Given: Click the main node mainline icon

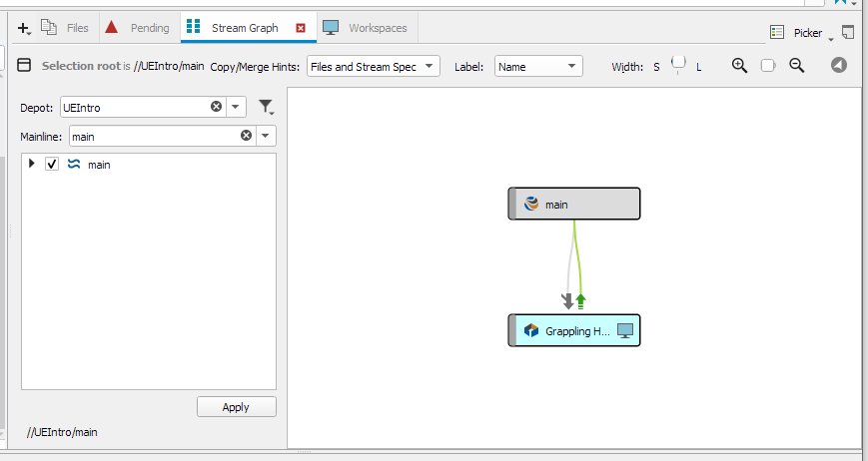Looking at the screenshot, I should (531, 204).
